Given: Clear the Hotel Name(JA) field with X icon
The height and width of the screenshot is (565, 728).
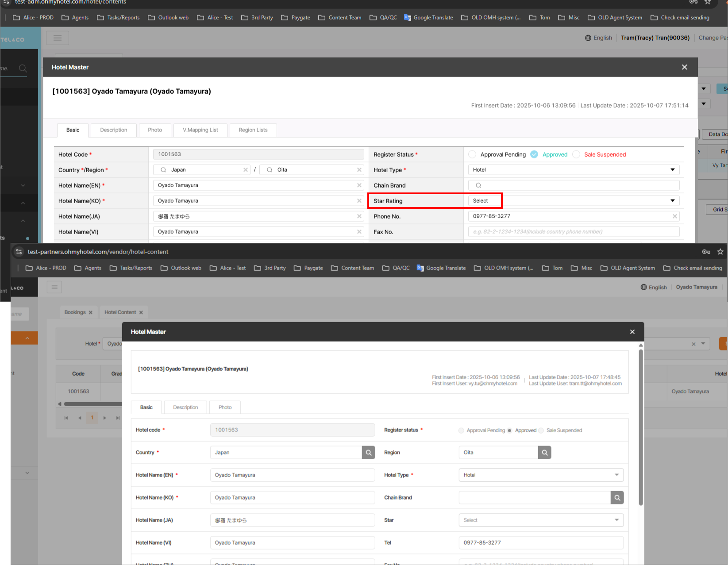Looking at the screenshot, I should pyautogui.click(x=359, y=216).
